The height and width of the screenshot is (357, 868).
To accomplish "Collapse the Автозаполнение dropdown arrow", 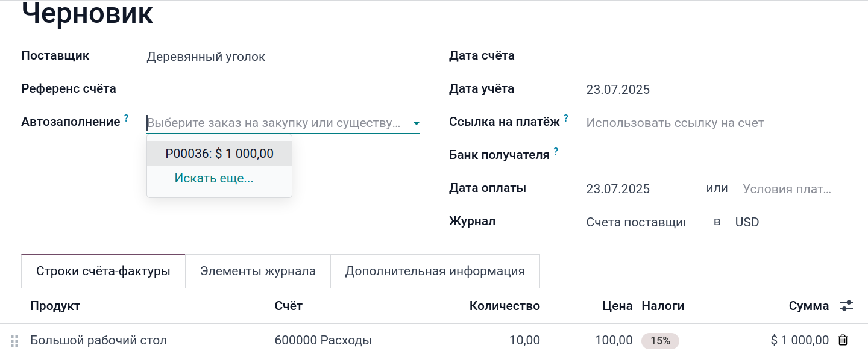I will (416, 123).
